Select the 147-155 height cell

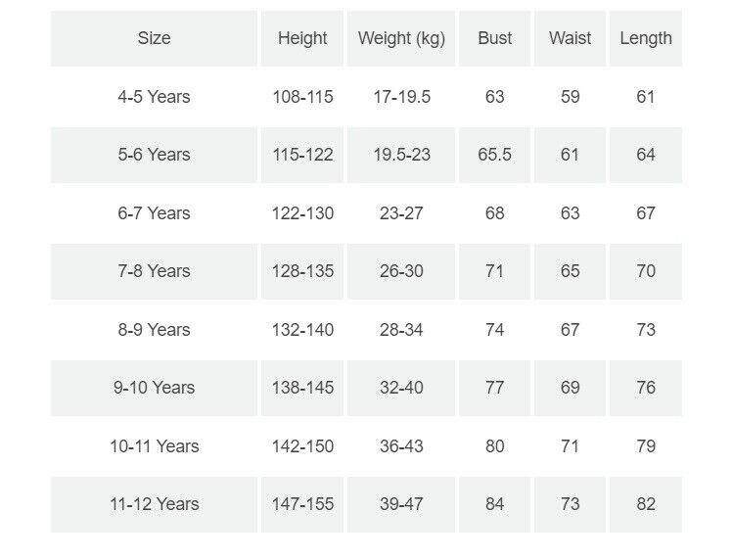(302, 504)
